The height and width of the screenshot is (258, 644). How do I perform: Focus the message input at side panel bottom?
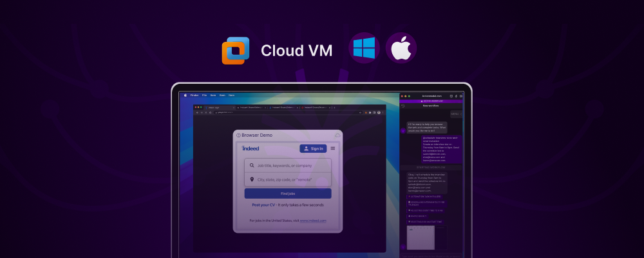click(x=431, y=255)
